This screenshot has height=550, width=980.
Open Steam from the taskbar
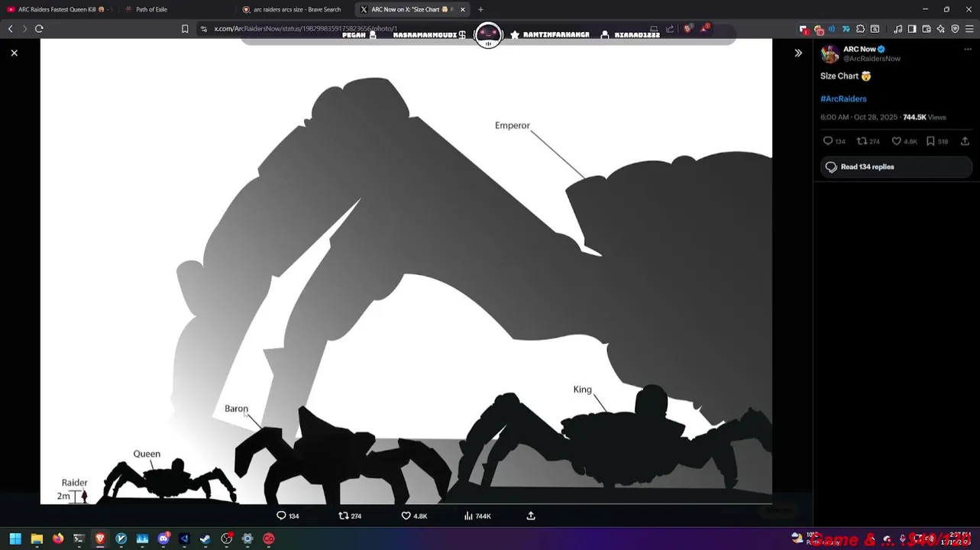click(x=205, y=539)
